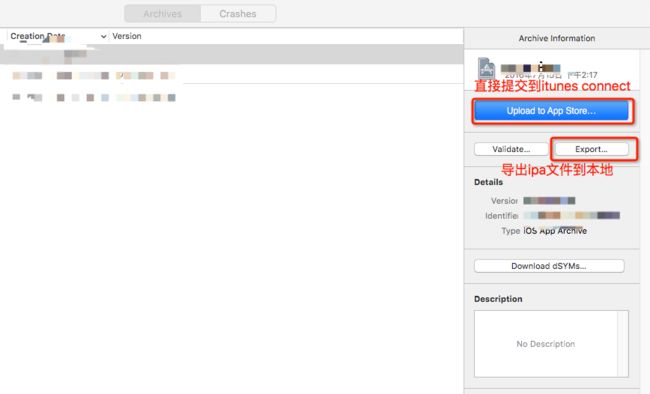The width and height of the screenshot is (650, 394).
Task: Click the Description section label
Action: (x=498, y=299)
